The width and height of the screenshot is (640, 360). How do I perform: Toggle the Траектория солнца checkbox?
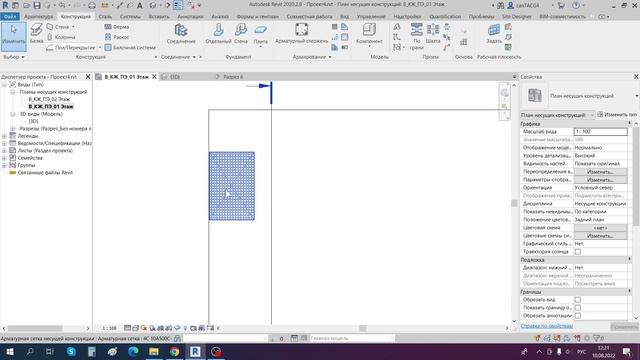(578, 252)
